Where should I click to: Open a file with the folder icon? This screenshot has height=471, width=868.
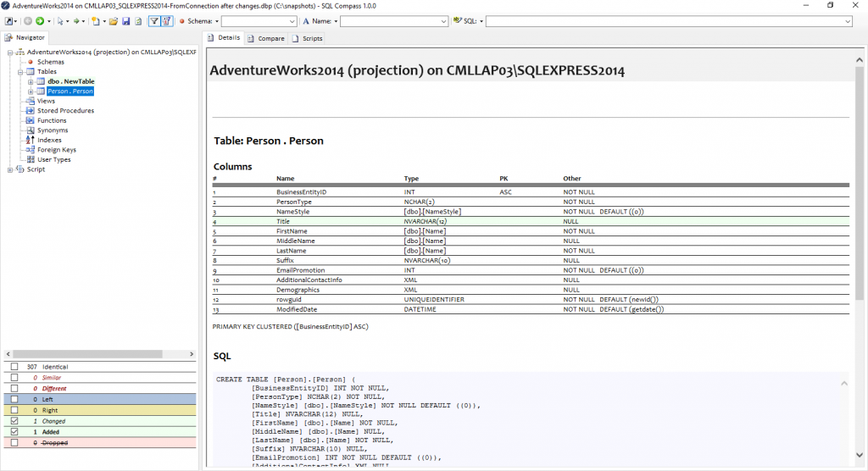pyautogui.click(x=114, y=21)
